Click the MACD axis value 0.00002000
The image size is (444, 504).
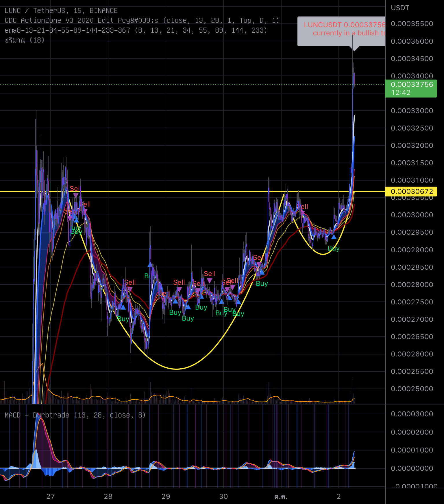pos(412,432)
